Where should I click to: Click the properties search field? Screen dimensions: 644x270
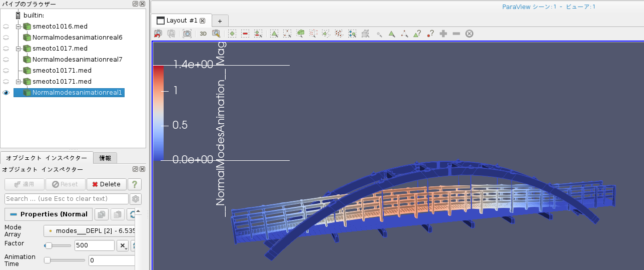click(66, 199)
